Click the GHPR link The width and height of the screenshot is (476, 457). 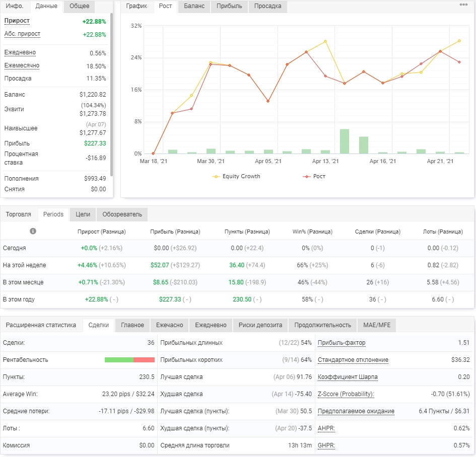tap(326, 445)
